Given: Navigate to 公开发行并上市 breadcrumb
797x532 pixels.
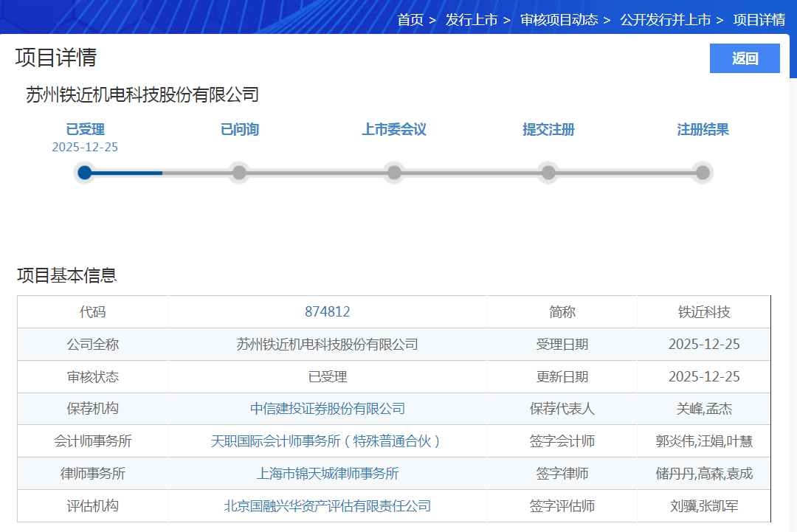Looking at the screenshot, I should tap(665, 20).
